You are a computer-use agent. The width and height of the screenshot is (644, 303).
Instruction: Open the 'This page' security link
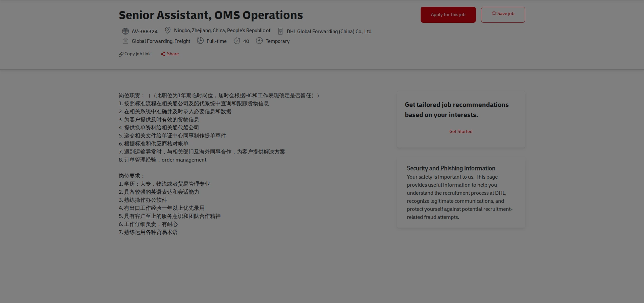487,177
